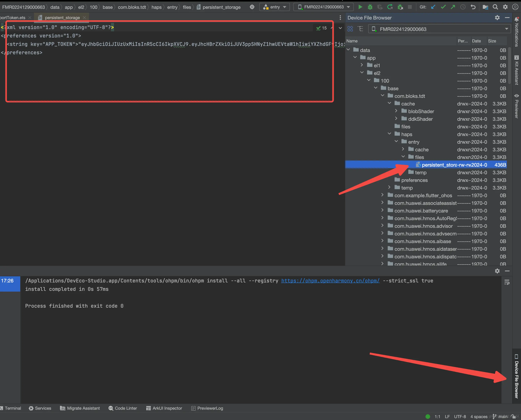
Task: Expand the el1 folder
Action: (362, 65)
